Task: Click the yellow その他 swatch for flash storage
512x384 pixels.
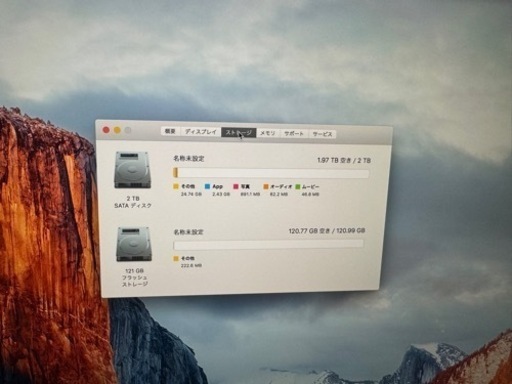Action: (176, 258)
